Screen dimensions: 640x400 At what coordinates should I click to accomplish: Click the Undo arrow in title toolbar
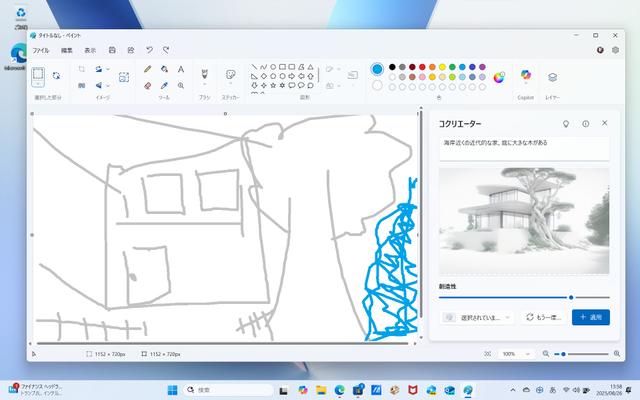(149, 49)
